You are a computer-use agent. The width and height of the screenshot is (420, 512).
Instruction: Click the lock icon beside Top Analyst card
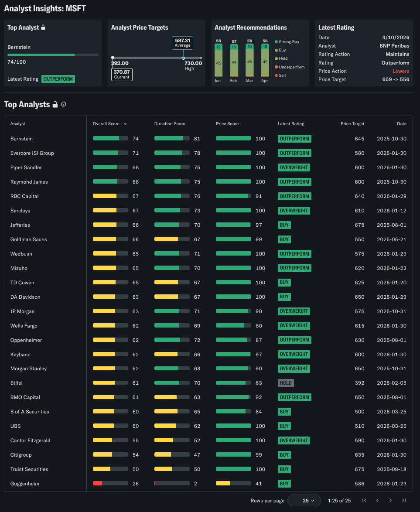[x=43, y=27]
